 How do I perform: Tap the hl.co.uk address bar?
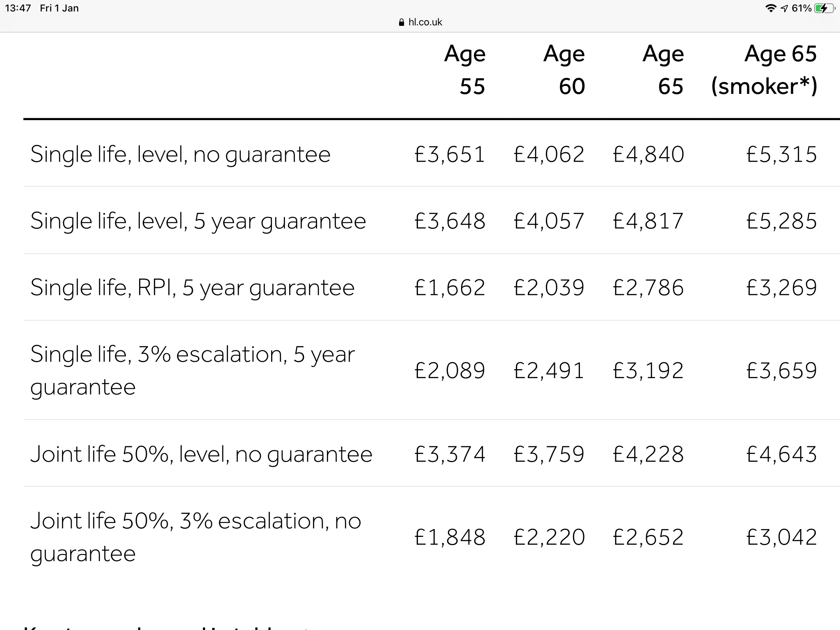(x=425, y=22)
